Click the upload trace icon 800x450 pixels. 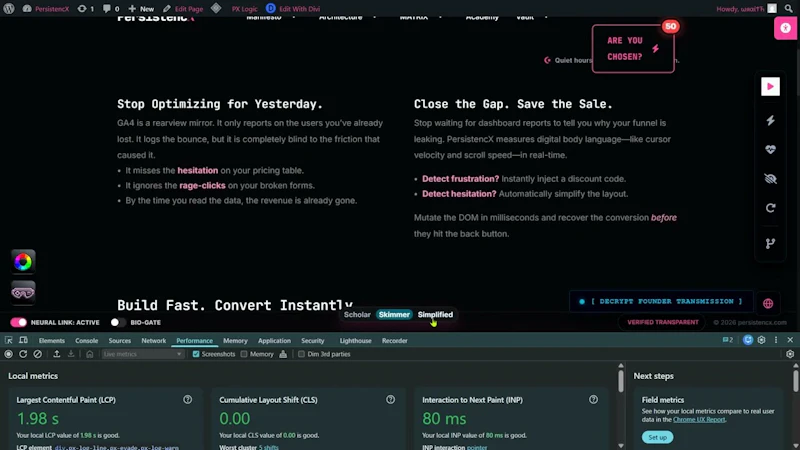click(x=57, y=354)
